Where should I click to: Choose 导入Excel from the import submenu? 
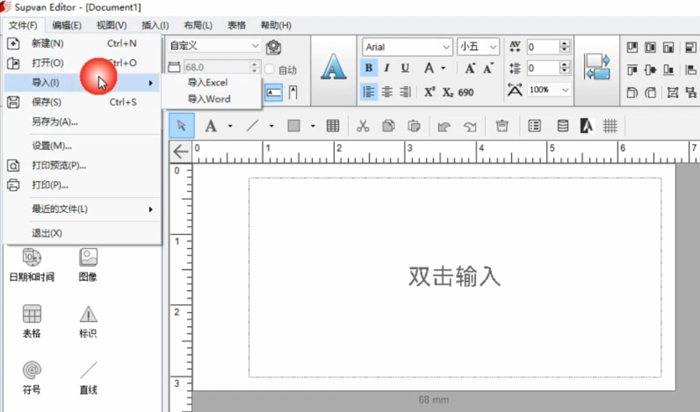tap(209, 82)
